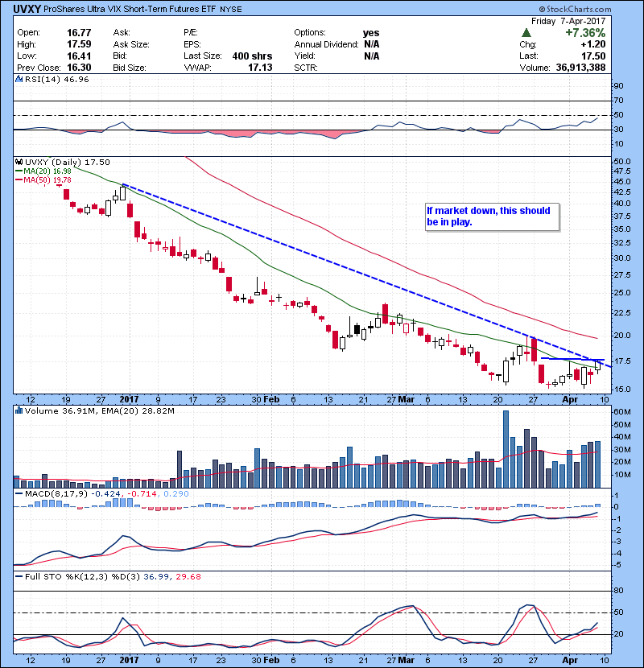
Task: Click the Bid Size label
Action: pos(129,68)
